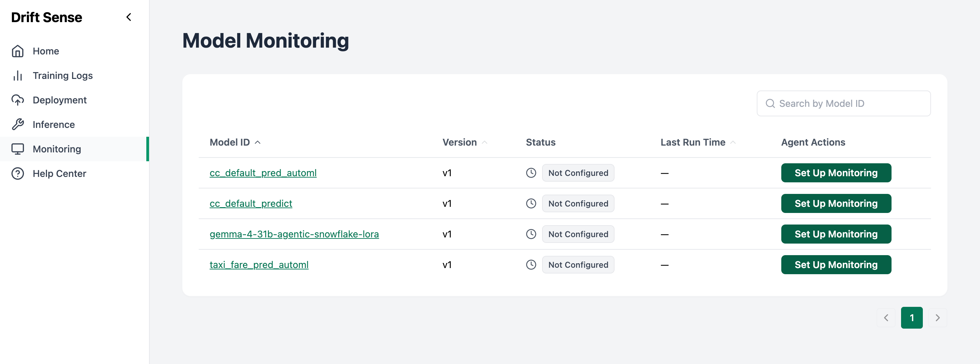Open the Home menu item

coord(74,51)
